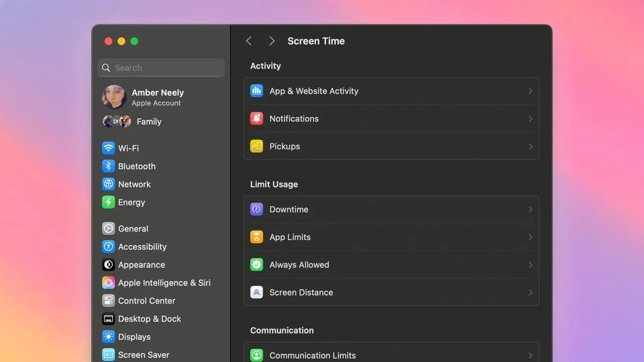Select Bluetooth in the sidebar
644x362 pixels.
[136, 166]
